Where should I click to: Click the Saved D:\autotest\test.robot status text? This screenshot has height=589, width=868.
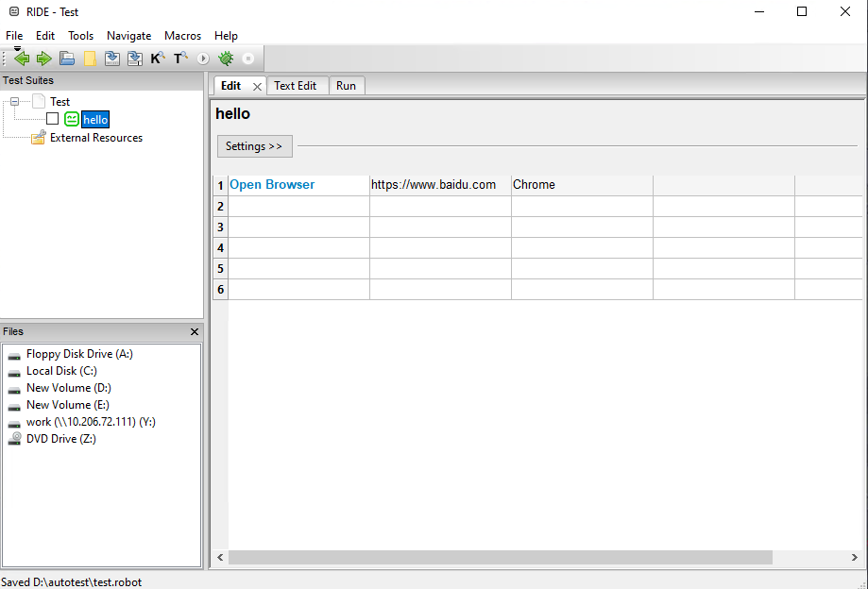click(x=72, y=581)
